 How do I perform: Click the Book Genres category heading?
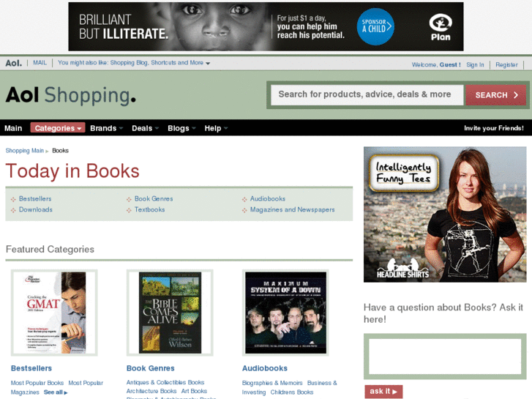click(150, 368)
